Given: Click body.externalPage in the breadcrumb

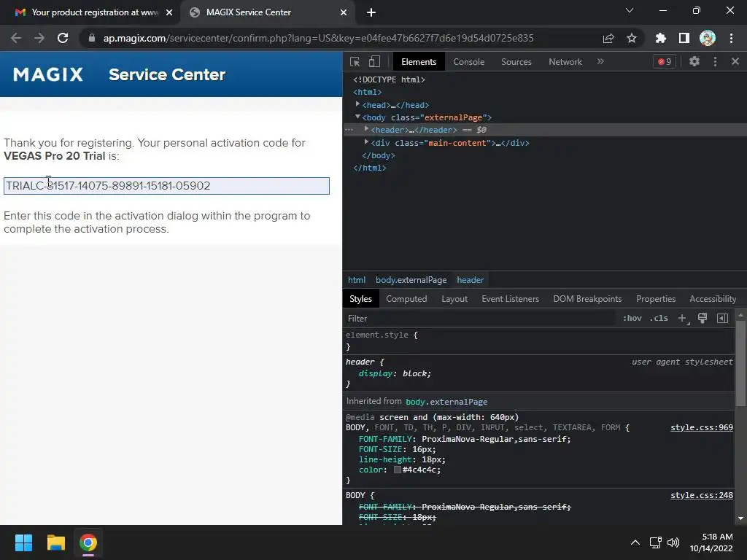Looking at the screenshot, I should click(x=411, y=280).
